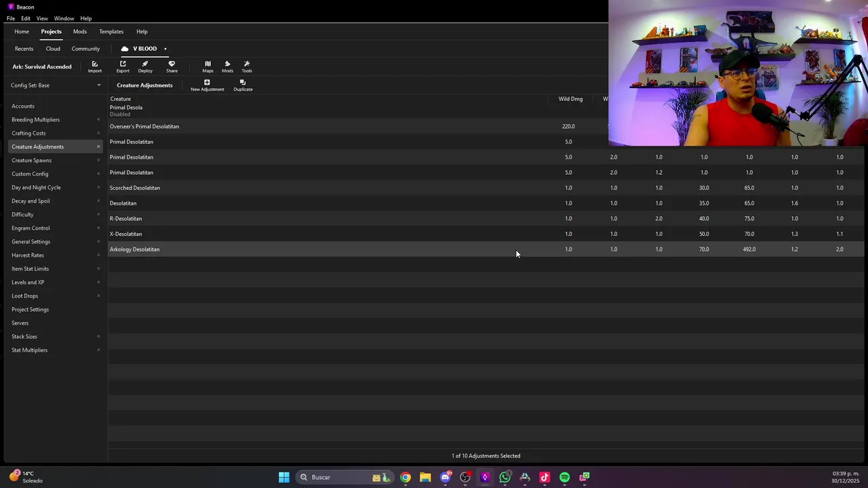Click the Duplicate icon

(243, 85)
